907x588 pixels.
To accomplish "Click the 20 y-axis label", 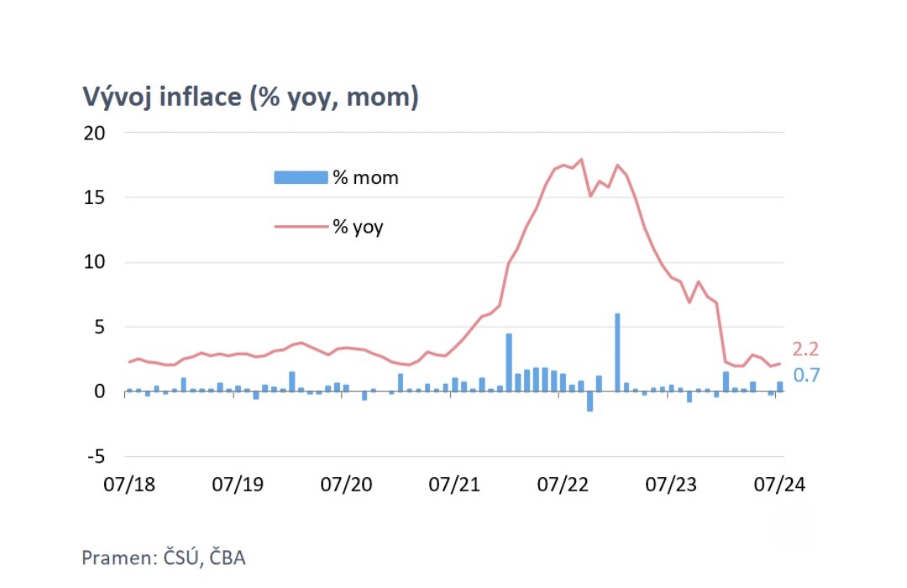I will point(95,133).
